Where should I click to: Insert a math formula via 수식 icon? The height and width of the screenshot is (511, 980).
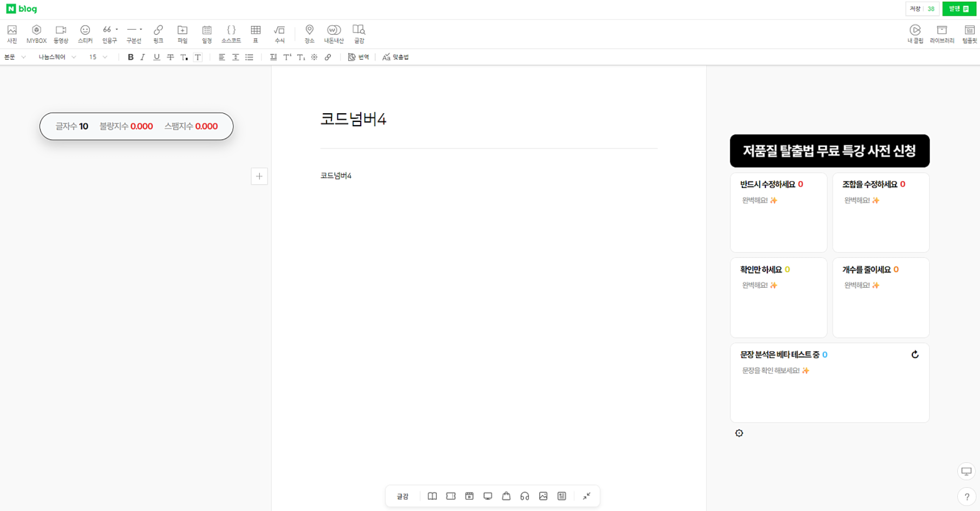[x=280, y=33]
